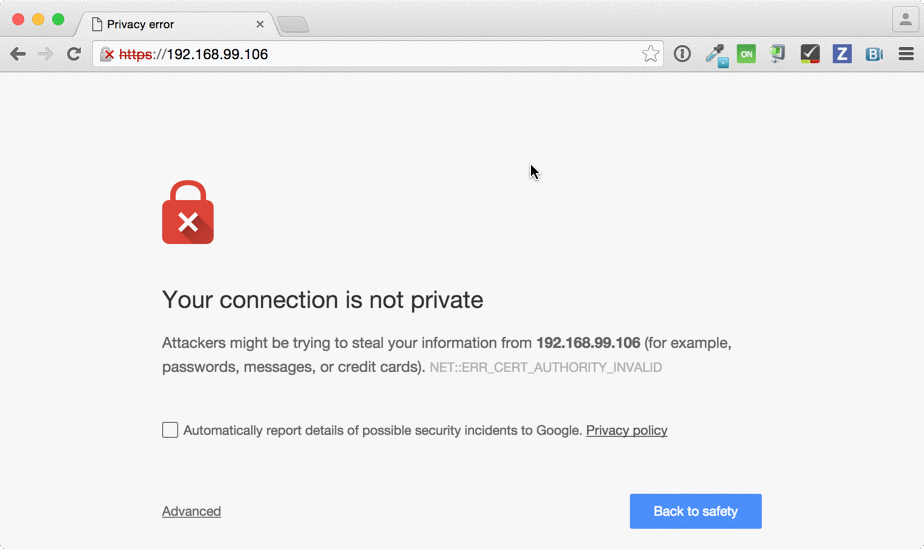Click the Back to safety button

click(x=695, y=511)
